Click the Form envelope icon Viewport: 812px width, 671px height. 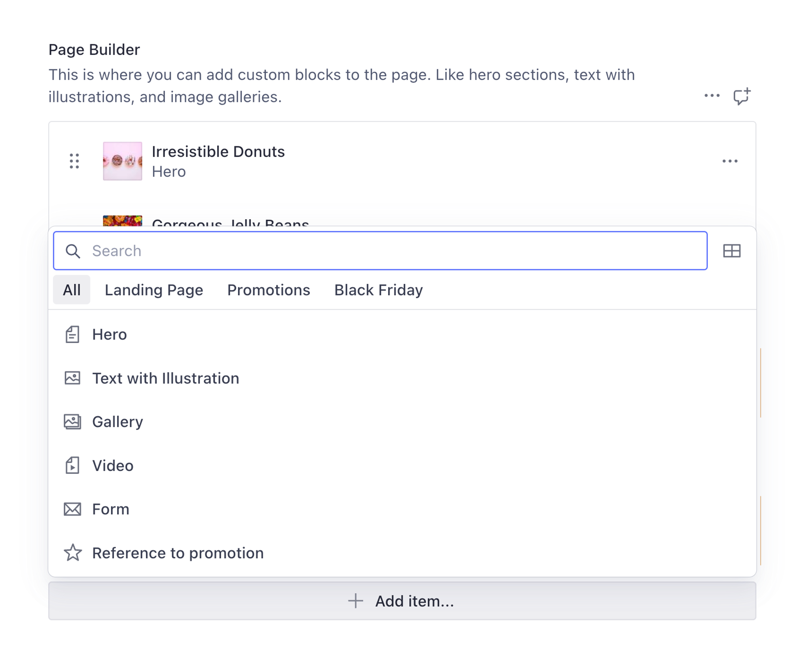point(72,509)
